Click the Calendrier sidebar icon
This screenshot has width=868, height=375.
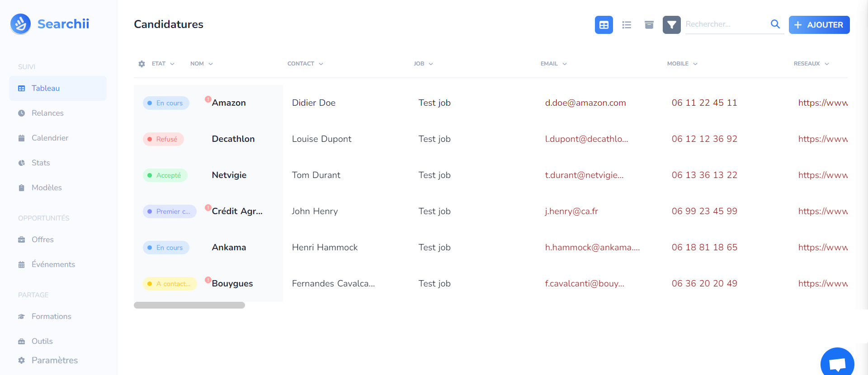tap(21, 138)
